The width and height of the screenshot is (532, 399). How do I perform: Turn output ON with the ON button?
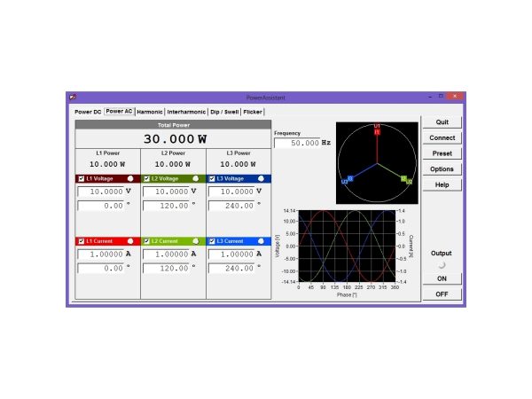pos(441,278)
